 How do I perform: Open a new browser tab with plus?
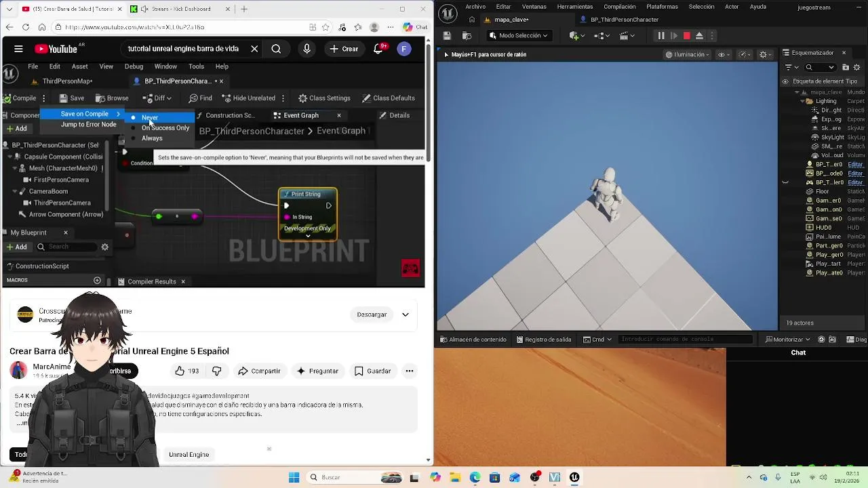(243, 9)
